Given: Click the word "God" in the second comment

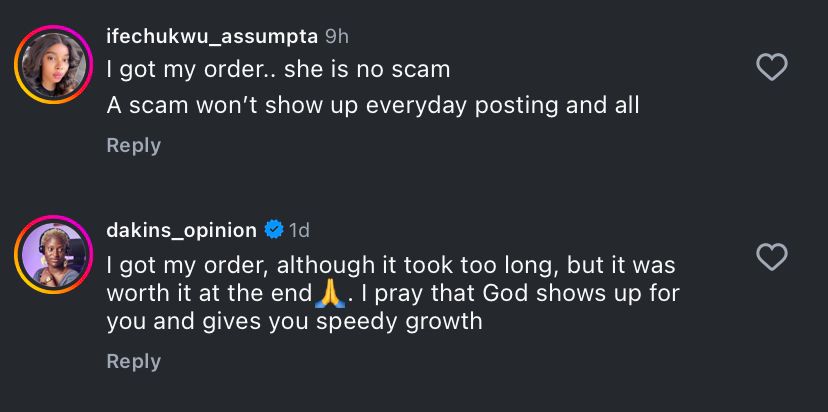Looking at the screenshot, I should coord(530,294).
